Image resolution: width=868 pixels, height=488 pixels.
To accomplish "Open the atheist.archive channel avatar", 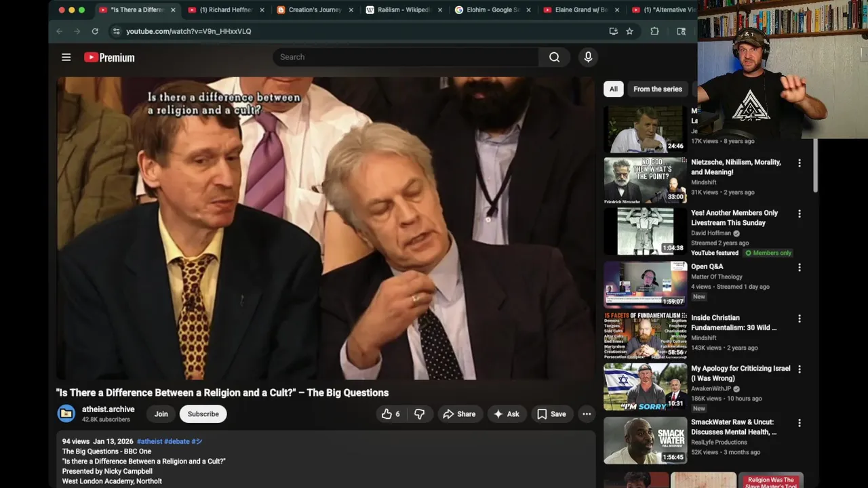I will click(66, 413).
